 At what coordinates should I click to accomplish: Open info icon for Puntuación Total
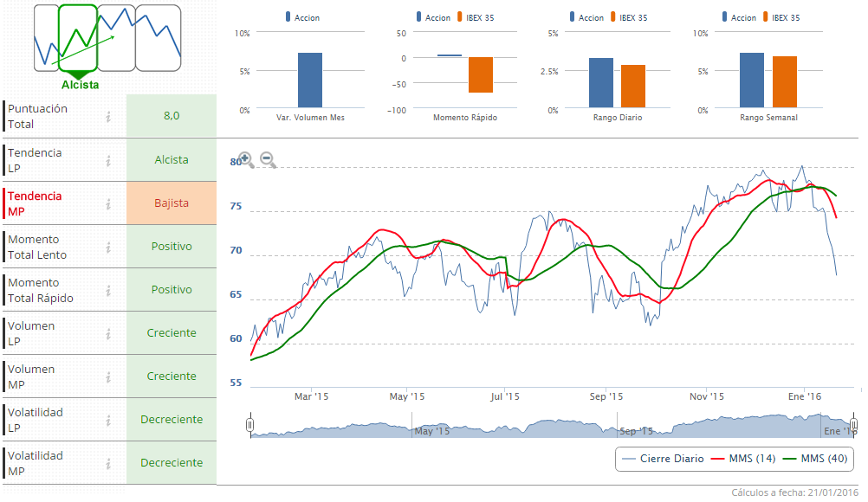point(109,117)
